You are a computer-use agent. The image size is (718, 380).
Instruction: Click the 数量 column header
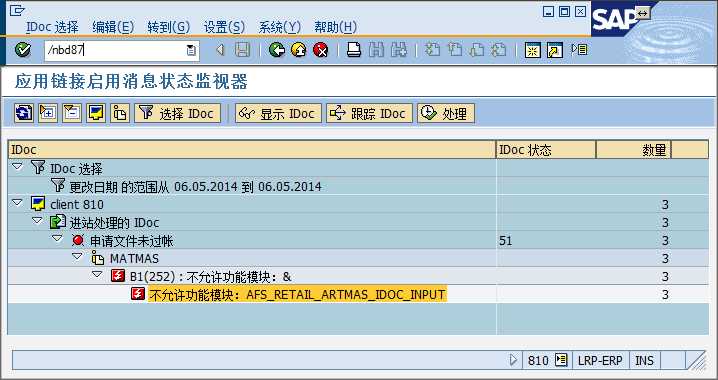634,150
